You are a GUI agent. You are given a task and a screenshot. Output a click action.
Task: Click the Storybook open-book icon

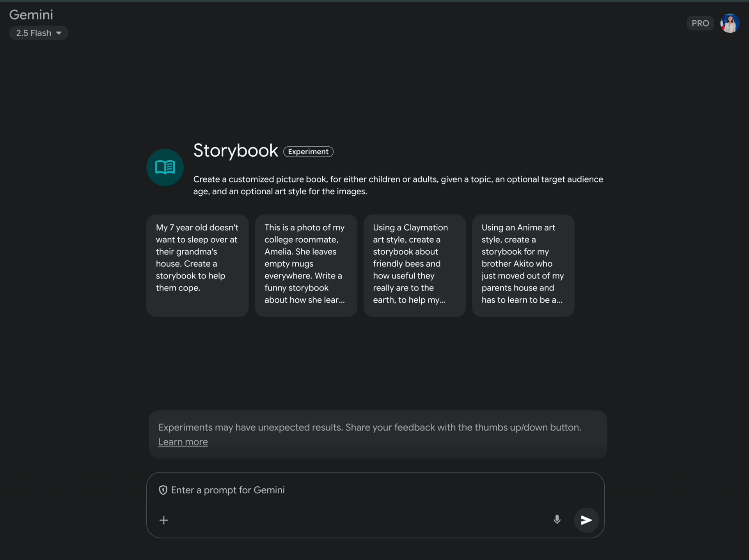(165, 167)
